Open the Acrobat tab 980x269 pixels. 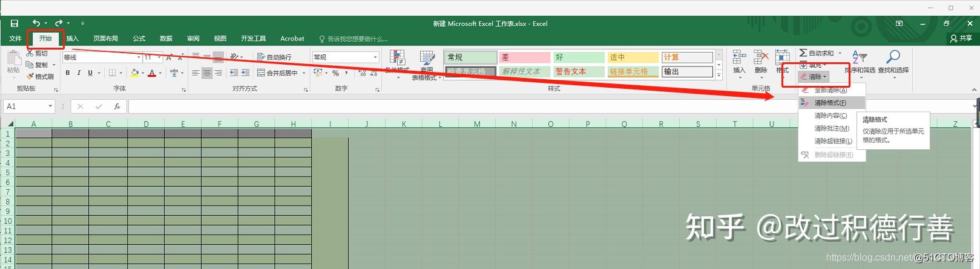[x=292, y=39]
